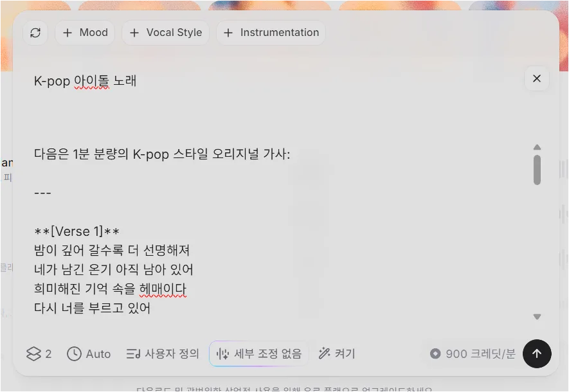Open the song count selector showing 2

[x=39, y=353]
